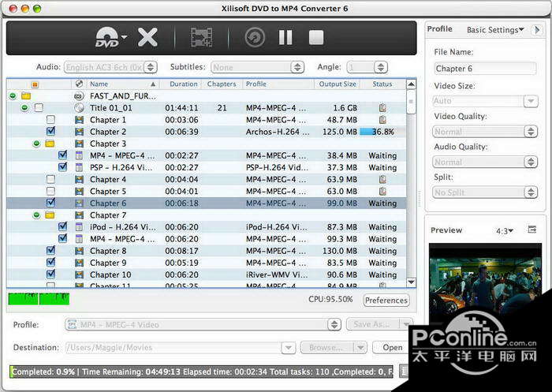The height and width of the screenshot is (392, 552).
Task: Expand the profile panel with arrow button
Action: click(536, 30)
